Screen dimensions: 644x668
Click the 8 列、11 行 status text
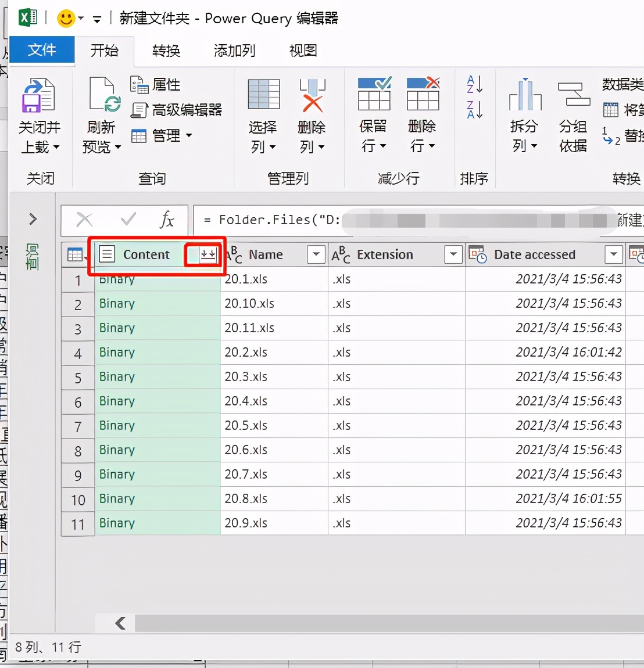click(48, 648)
